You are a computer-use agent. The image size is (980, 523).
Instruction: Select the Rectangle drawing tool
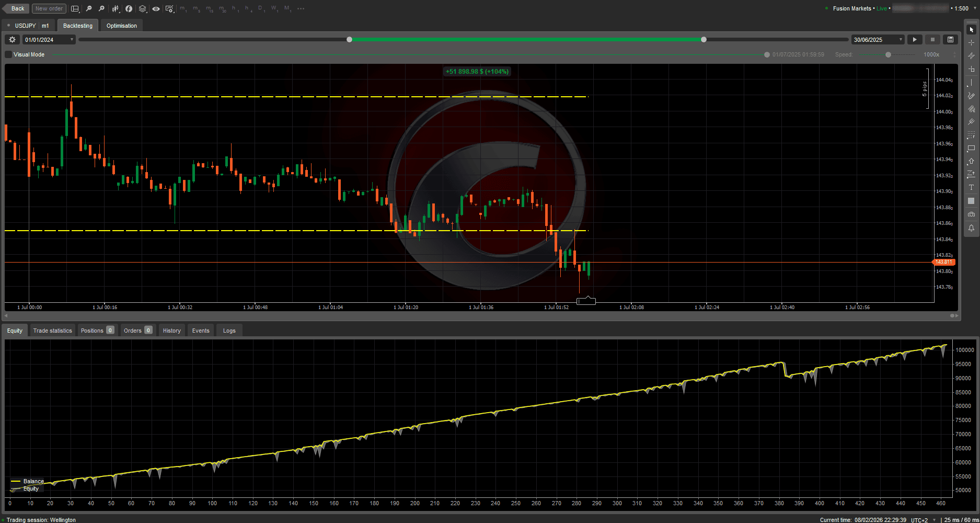pyautogui.click(x=971, y=147)
